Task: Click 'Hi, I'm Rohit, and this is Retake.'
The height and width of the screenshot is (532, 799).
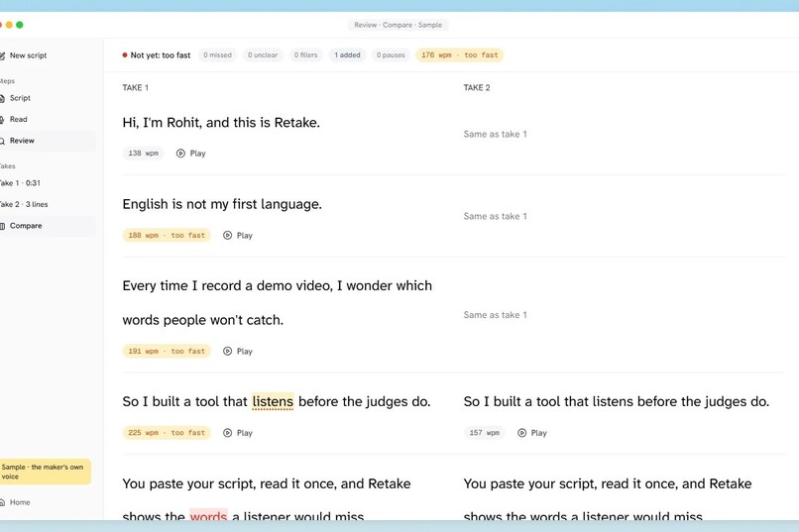Action: (221, 123)
